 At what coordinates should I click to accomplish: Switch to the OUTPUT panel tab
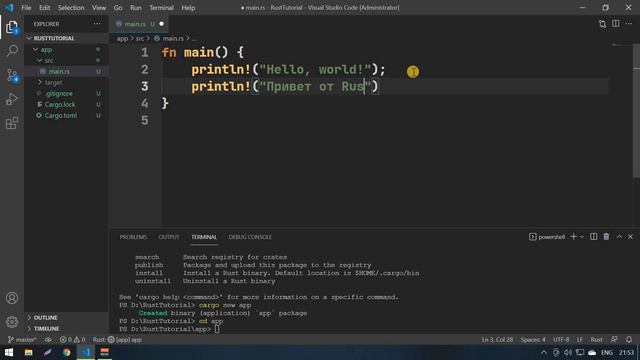pos(169,237)
